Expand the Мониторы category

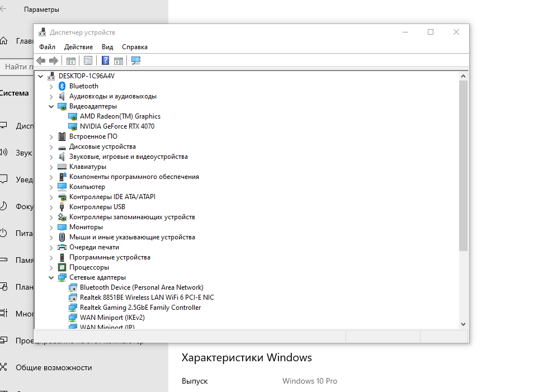(x=51, y=228)
